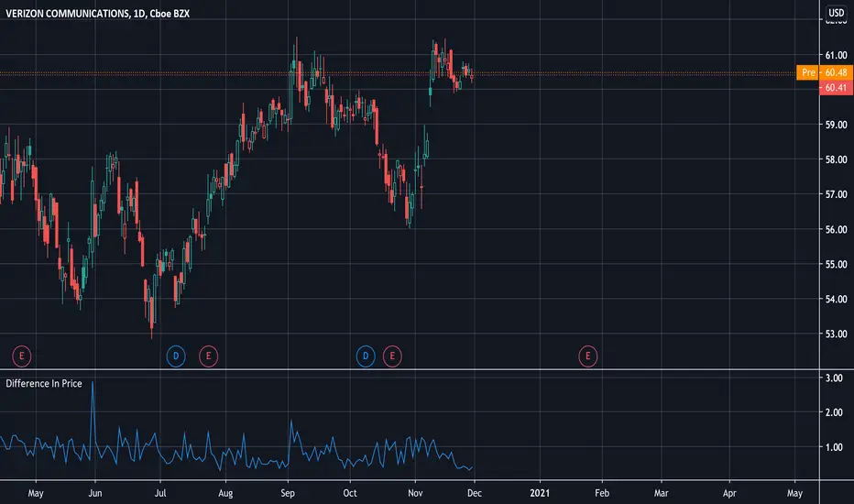Click the Jun label on time axis
Viewport: 854px width, 504px height.
pyautogui.click(x=94, y=493)
